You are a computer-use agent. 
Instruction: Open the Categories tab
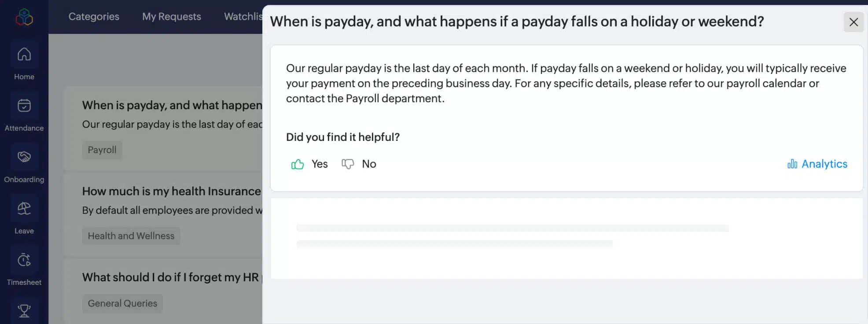tap(94, 17)
